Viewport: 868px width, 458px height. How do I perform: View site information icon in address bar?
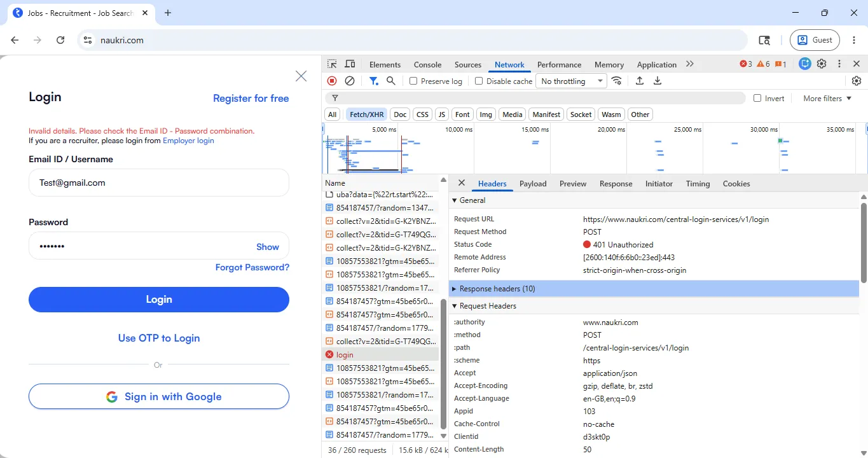pos(88,40)
